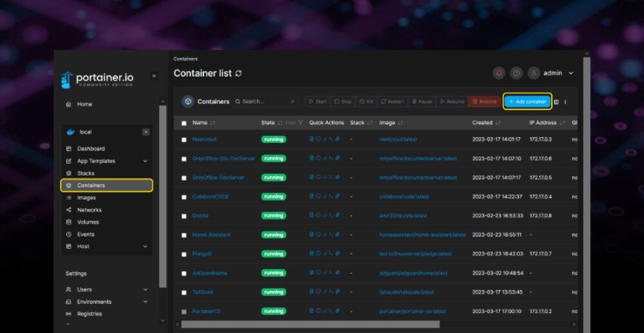Check the PiwigoD checkbox
644x333 pixels.
(x=184, y=254)
